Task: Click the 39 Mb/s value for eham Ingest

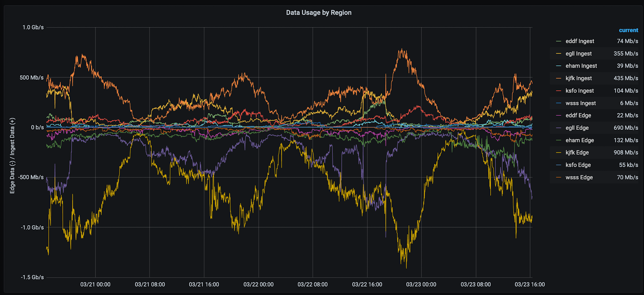Action: [627, 66]
